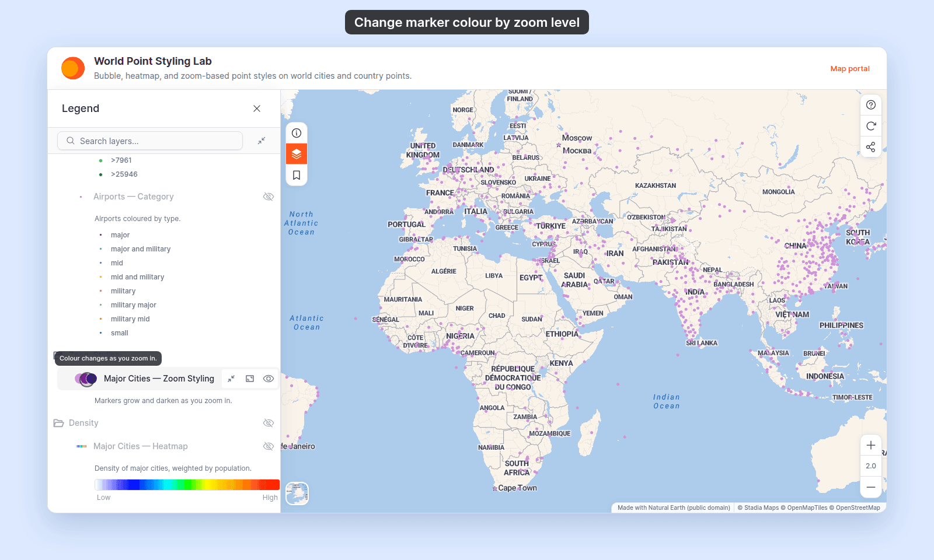Close the Legend panel
The width and height of the screenshot is (934, 560).
pyautogui.click(x=257, y=108)
